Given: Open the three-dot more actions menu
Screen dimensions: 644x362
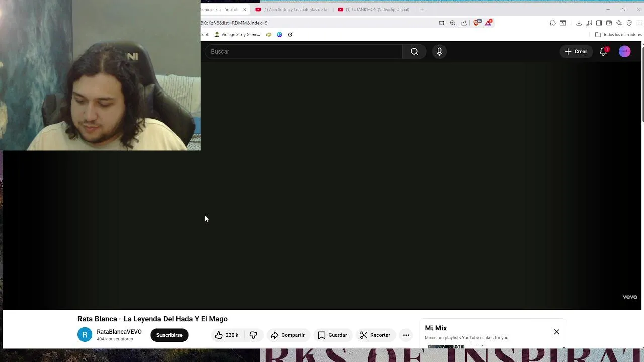Looking at the screenshot, I should (x=406, y=335).
